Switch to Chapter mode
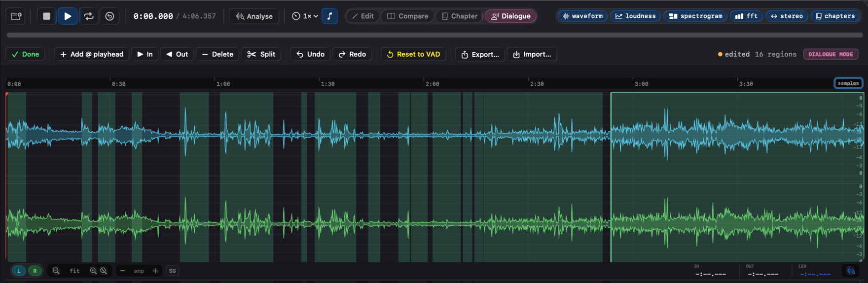 coord(459,16)
